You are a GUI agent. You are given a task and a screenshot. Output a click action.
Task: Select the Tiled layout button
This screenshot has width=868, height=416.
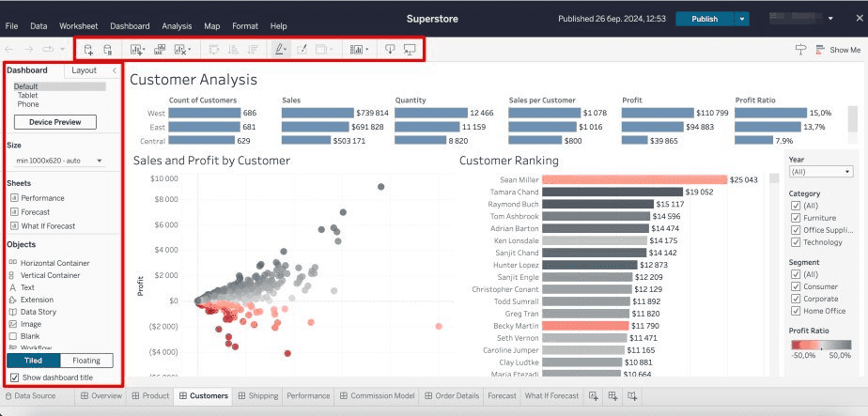(x=33, y=361)
